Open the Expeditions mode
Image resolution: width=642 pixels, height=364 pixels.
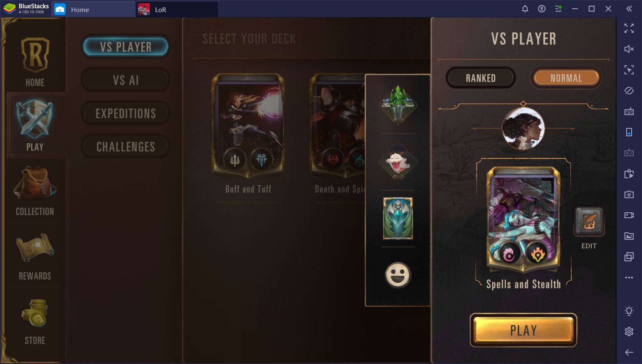[126, 113]
